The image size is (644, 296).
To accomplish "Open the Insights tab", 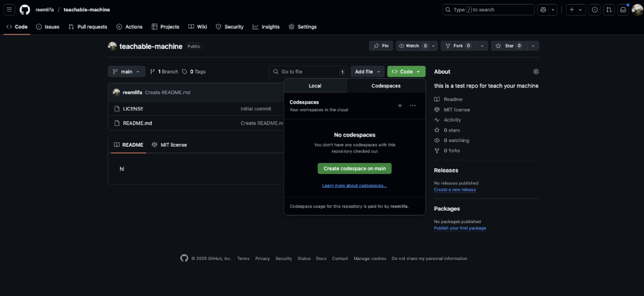I will pyautogui.click(x=266, y=27).
